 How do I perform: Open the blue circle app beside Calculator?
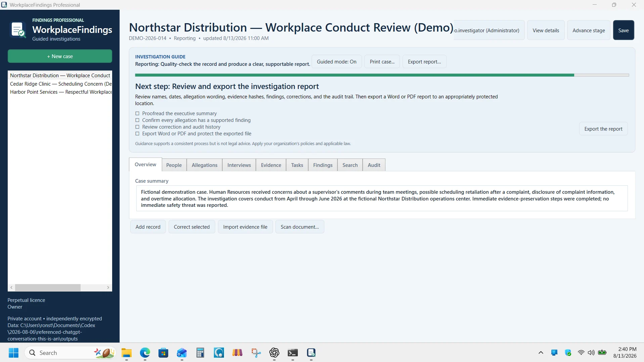tap(219, 353)
